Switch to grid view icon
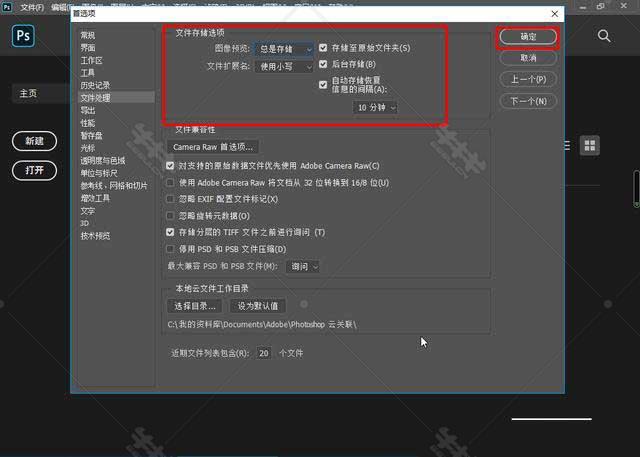Viewport: 640px width, 457px height. (590, 145)
